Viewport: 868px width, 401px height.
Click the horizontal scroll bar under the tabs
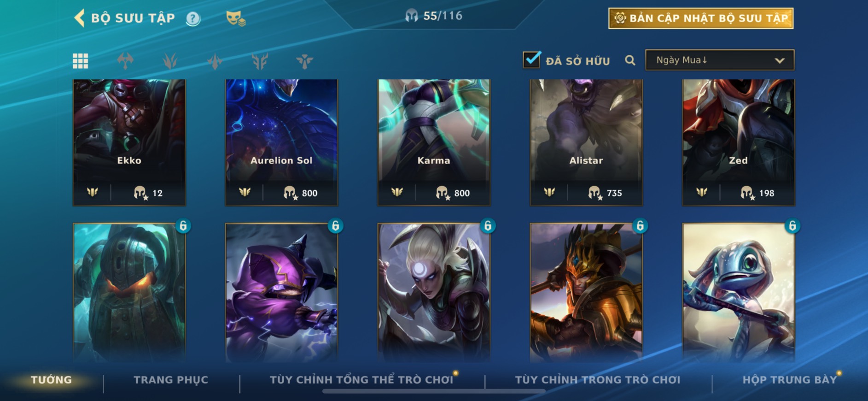pos(434,391)
